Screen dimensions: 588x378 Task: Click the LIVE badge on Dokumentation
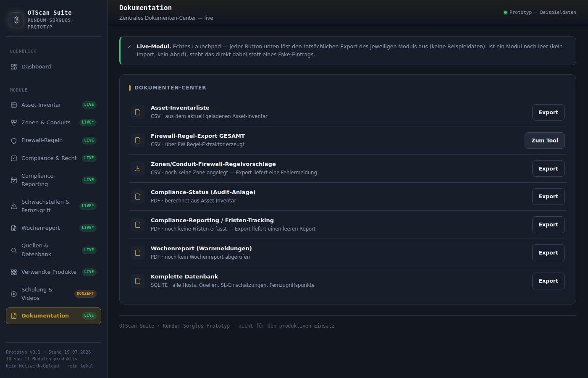(89, 316)
